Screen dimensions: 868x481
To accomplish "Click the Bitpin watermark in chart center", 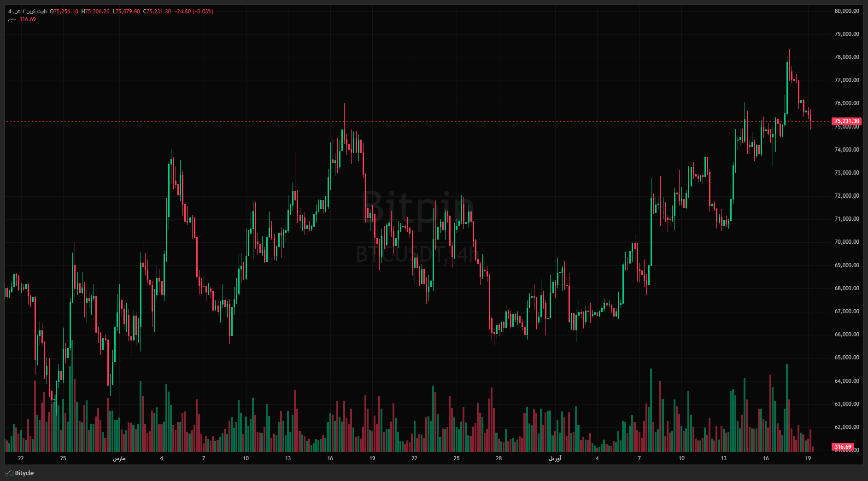I will (x=419, y=207).
